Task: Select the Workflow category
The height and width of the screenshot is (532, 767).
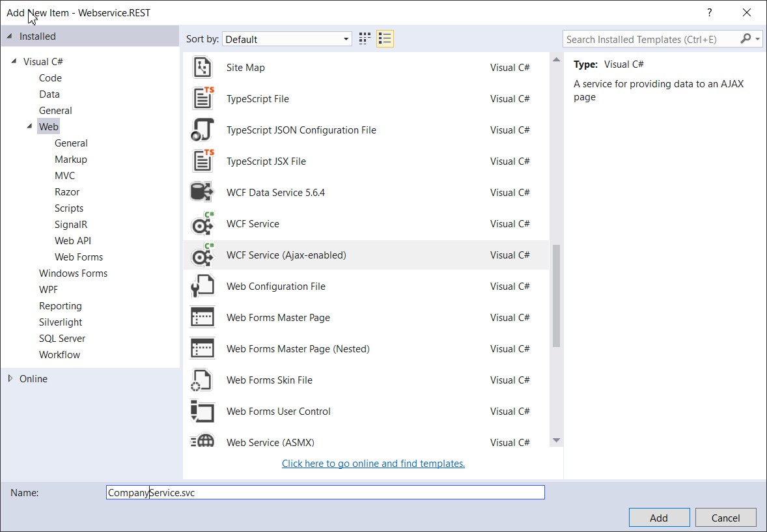Action: point(59,354)
